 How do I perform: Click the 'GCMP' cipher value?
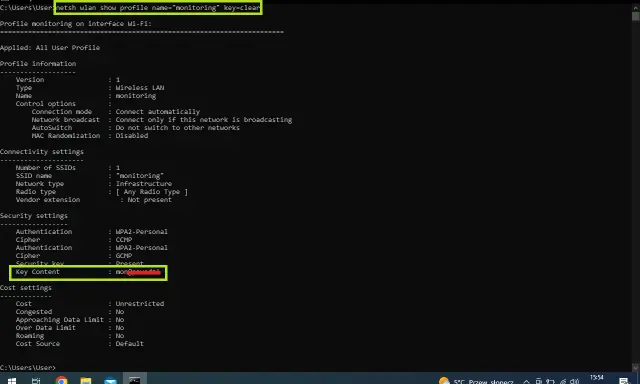point(124,255)
